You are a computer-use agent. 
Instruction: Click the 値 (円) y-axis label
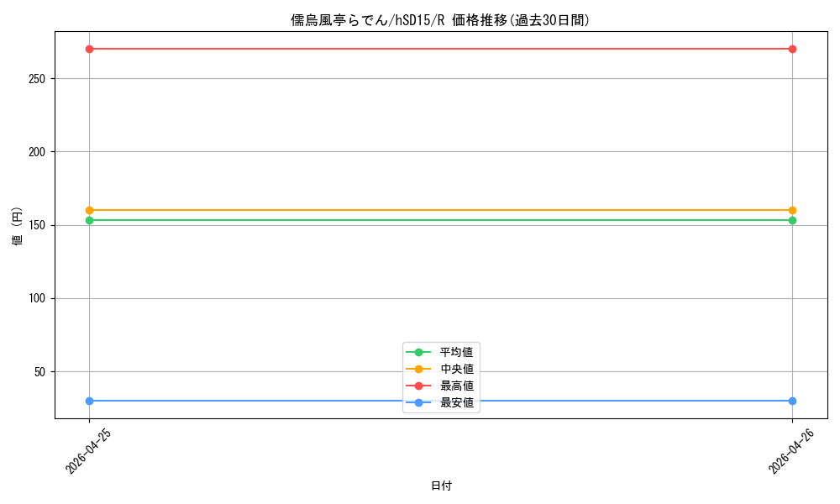click(17, 225)
